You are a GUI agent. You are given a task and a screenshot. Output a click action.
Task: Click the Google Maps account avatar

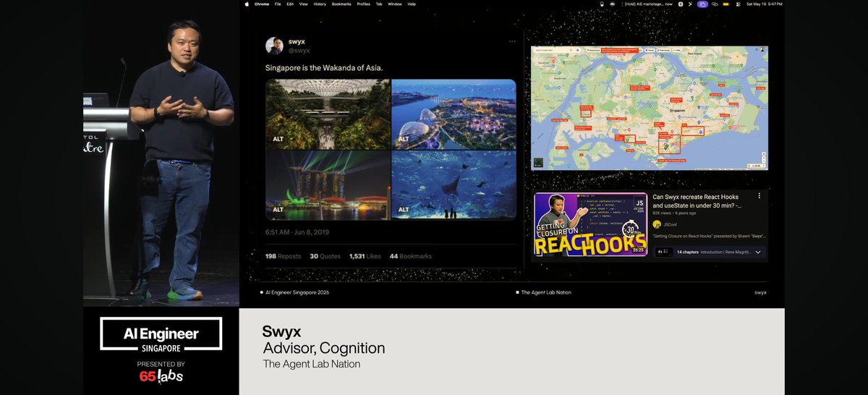(x=762, y=50)
